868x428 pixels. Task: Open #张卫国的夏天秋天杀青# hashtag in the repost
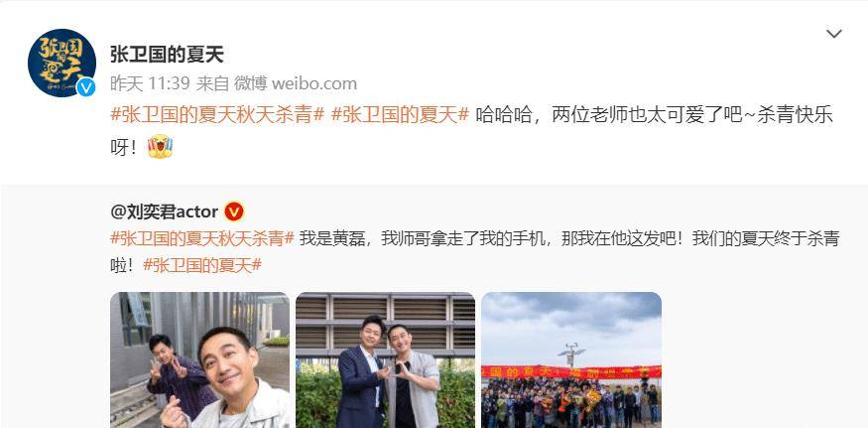tap(202, 238)
